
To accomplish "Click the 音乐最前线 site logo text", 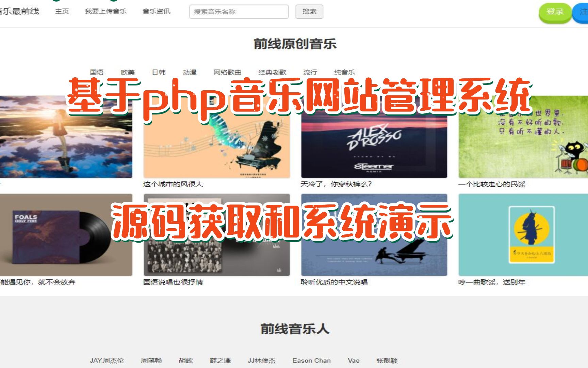I will click(19, 11).
